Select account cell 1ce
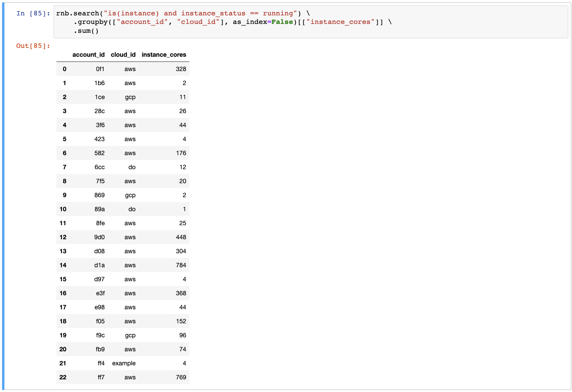The image size is (572, 392). (x=100, y=97)
